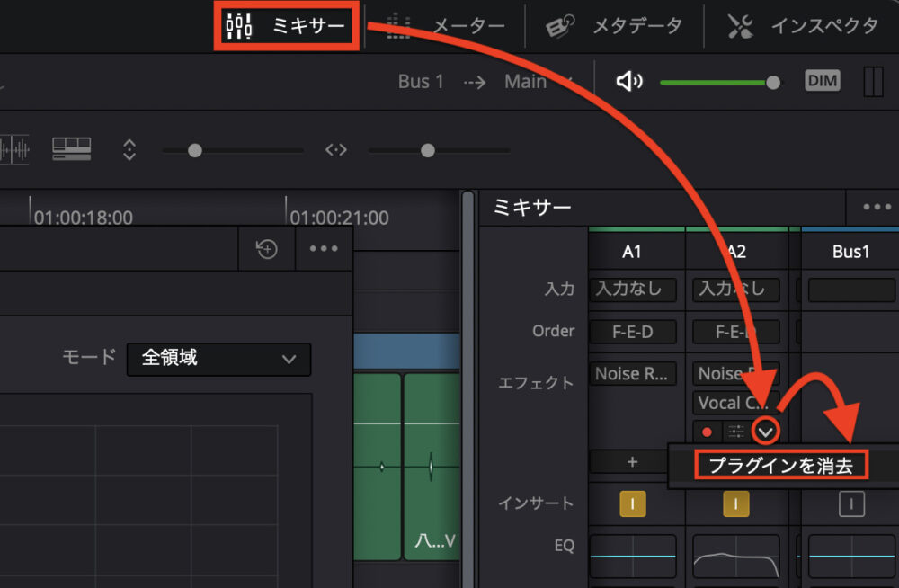The image size is (899, 588).
Task: Open the Bus 1 to Main monitor selector
Action: (x=485, y=82)
